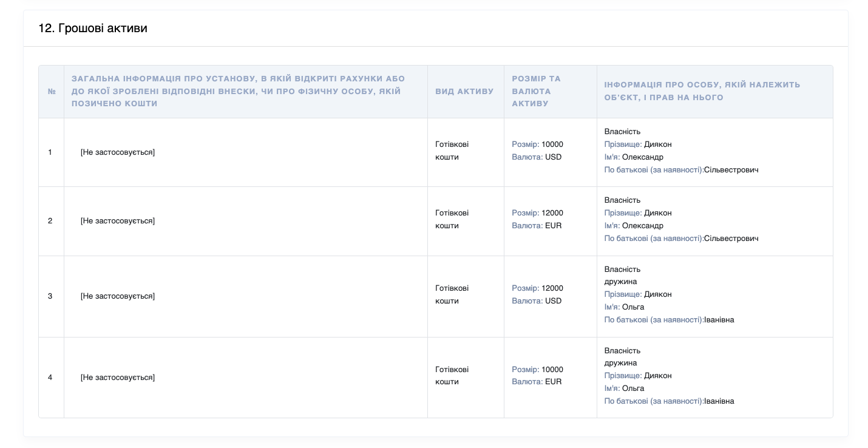Image resolution: width=868 pixels, height=448 pixels.
Task: Click "Прізвище: Диякон" in row 2
Action: (x=638, y=213)
